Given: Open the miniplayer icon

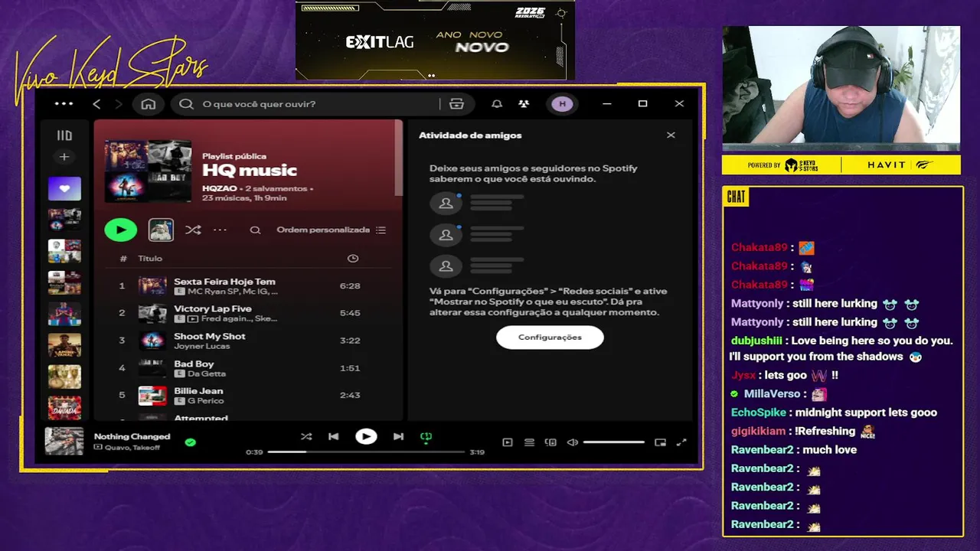Looking at the screenshot, I should tap(661, 442).
